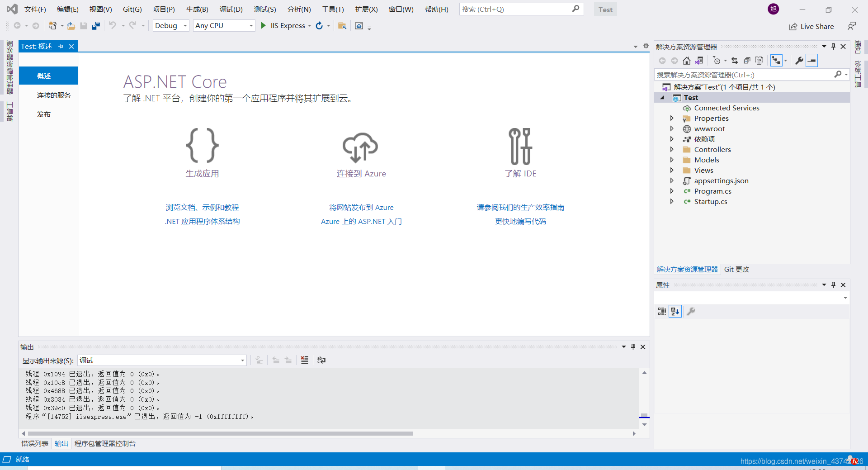Image resolution: width=868 pixels, height=470 pixels.
Task: Switch to Git 更改 tab
Action: (x=736, y=269)
